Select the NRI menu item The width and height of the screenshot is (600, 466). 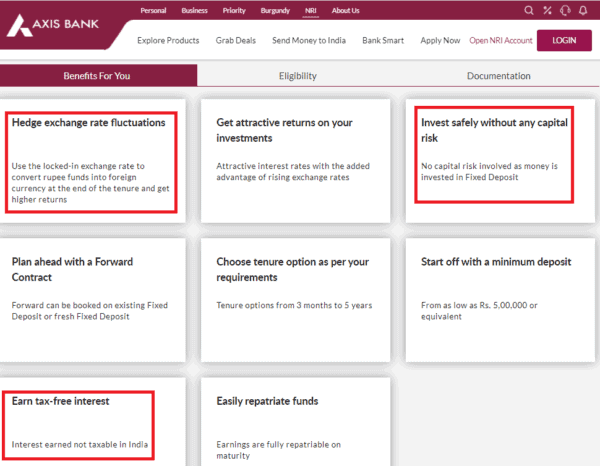311,11
